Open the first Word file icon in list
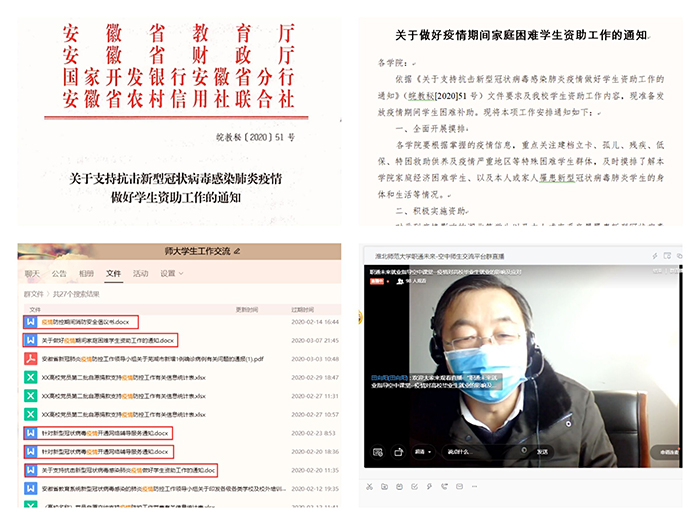 coord(31,322)
